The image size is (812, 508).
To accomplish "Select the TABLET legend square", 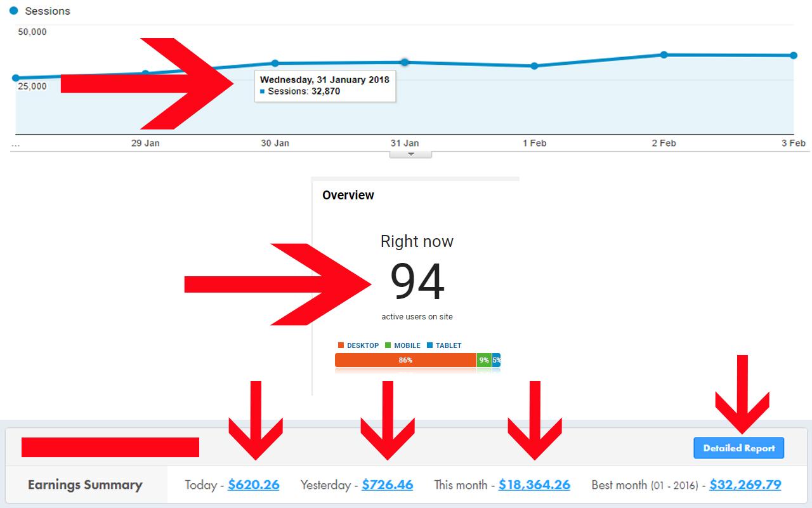I will tap(429, 345).
